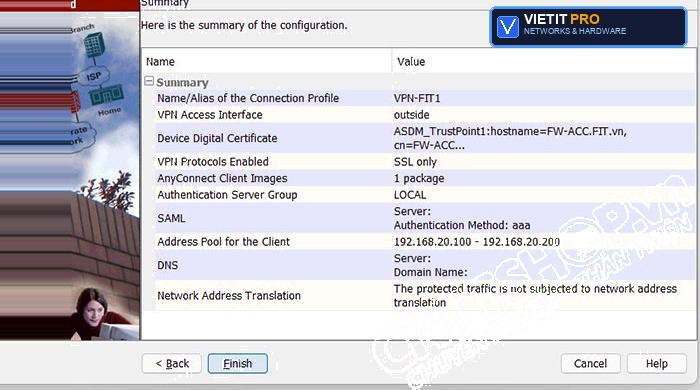Click the VIETIT PRO logo banner
Viewport: 700px width, 390px height.
click(x=588, y=27)
